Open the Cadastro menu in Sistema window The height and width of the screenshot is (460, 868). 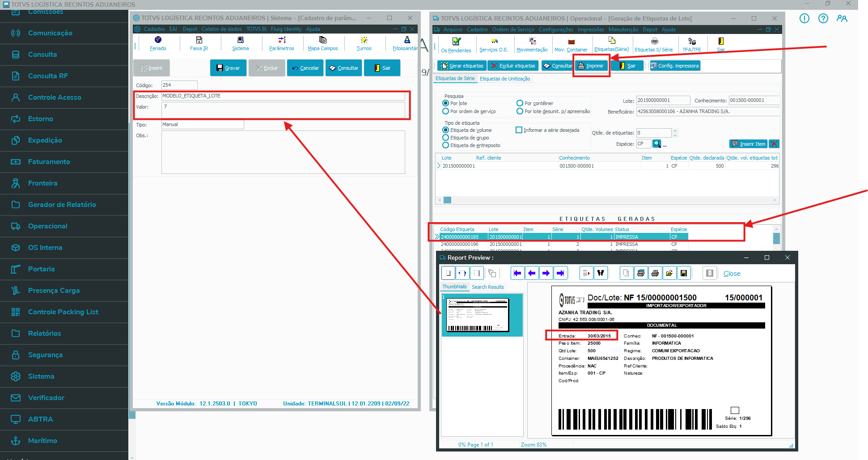(x=154, y=29)
